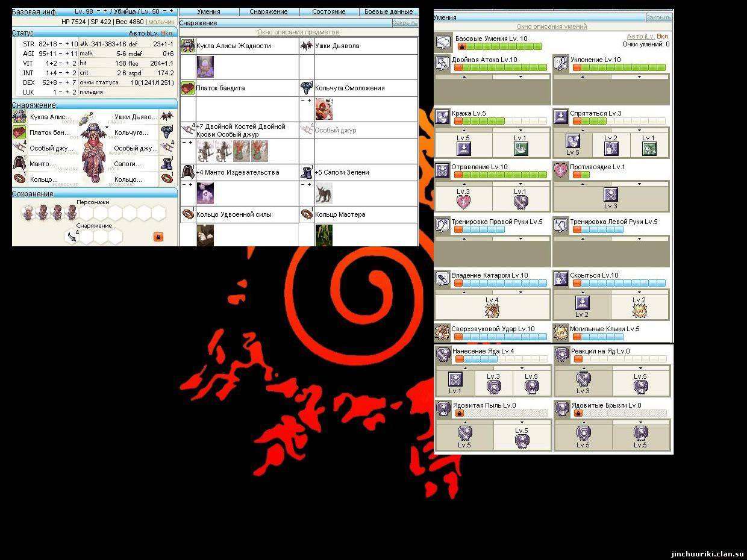Open the Окно описания предметов link

(x=298, y=32)
